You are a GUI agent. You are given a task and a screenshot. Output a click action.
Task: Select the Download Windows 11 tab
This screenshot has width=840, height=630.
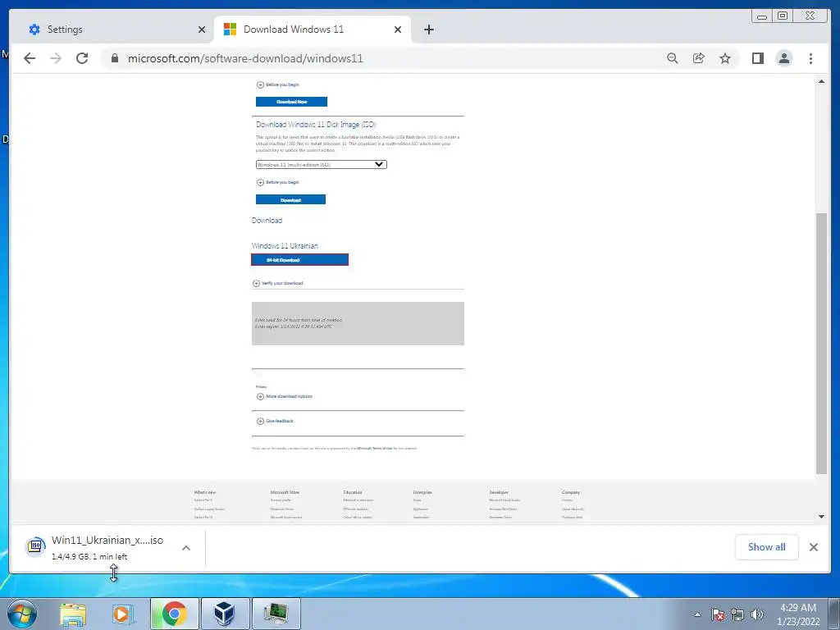[312, 30]
